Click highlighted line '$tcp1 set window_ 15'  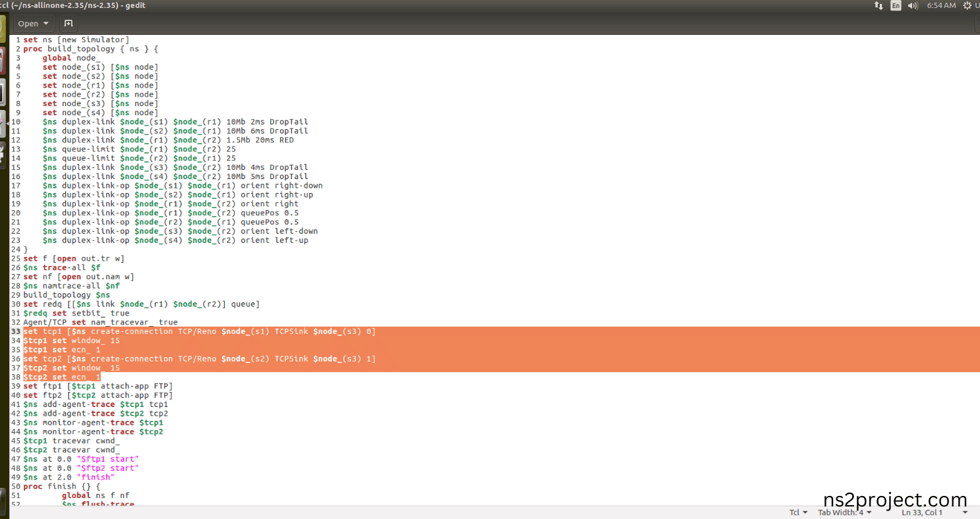(71, 341)
